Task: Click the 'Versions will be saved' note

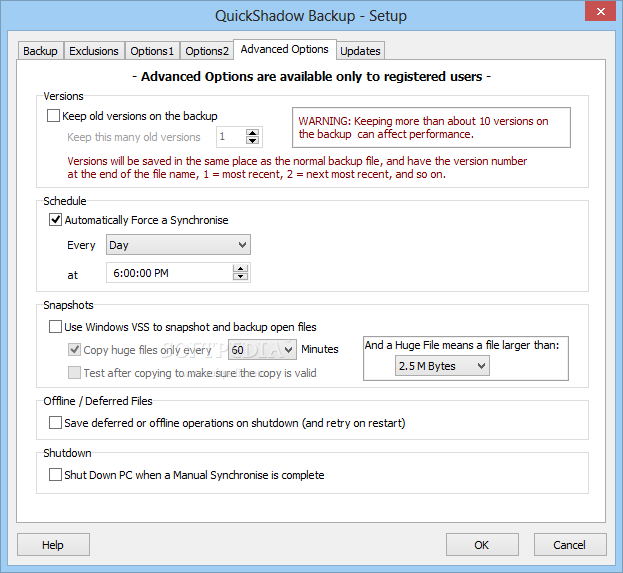Action: click(x=297, y=167)
